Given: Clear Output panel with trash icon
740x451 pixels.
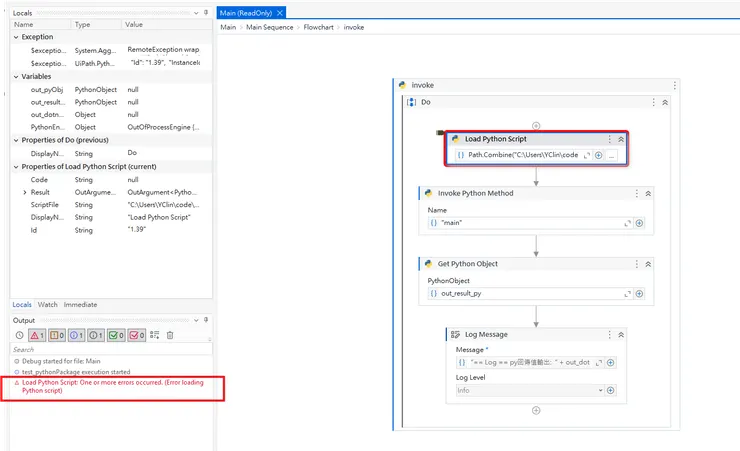Looking at the screenshot, I should pyautogui.click(x=170, y=335).
